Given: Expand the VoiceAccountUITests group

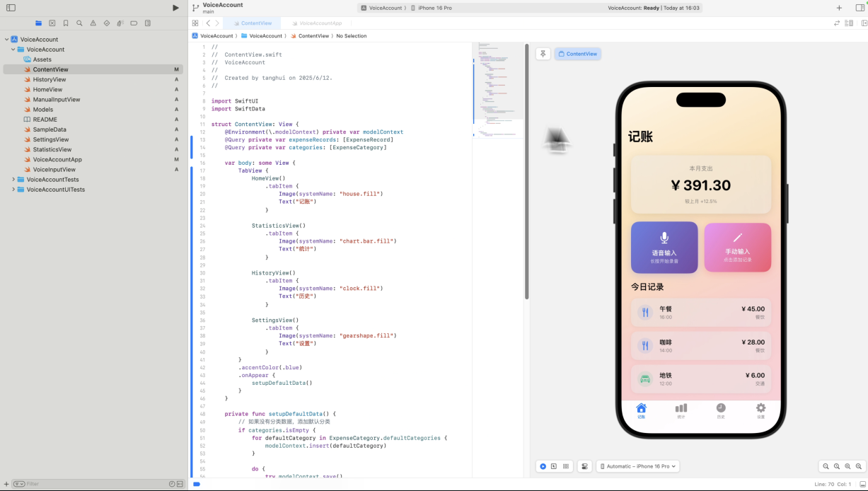Looking at the screenshot, I should 13,190.
